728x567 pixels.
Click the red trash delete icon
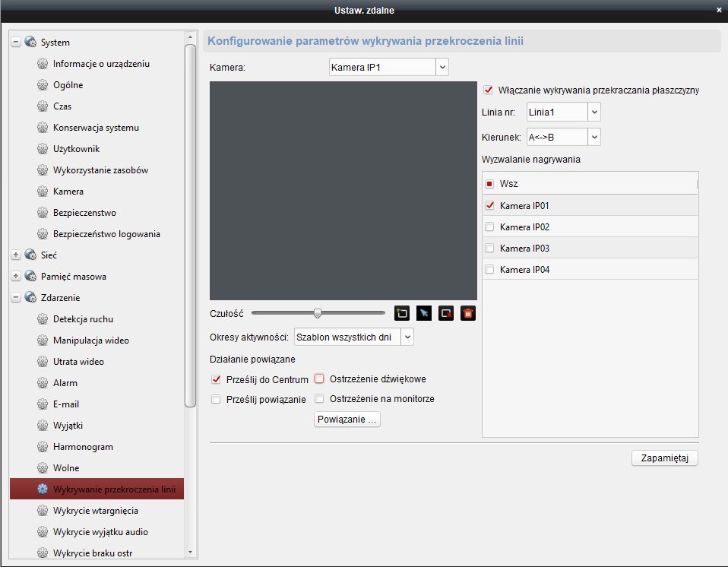click(468, 313)
